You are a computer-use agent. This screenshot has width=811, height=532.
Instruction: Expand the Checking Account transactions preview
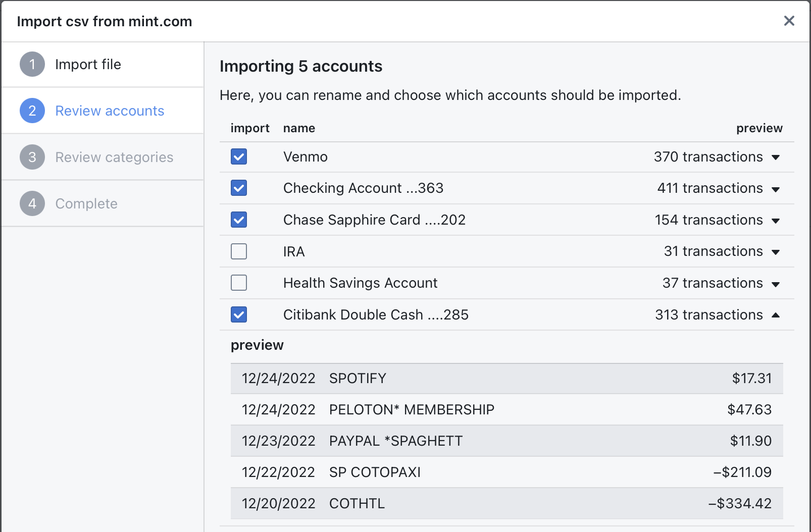tap(776, 189)
